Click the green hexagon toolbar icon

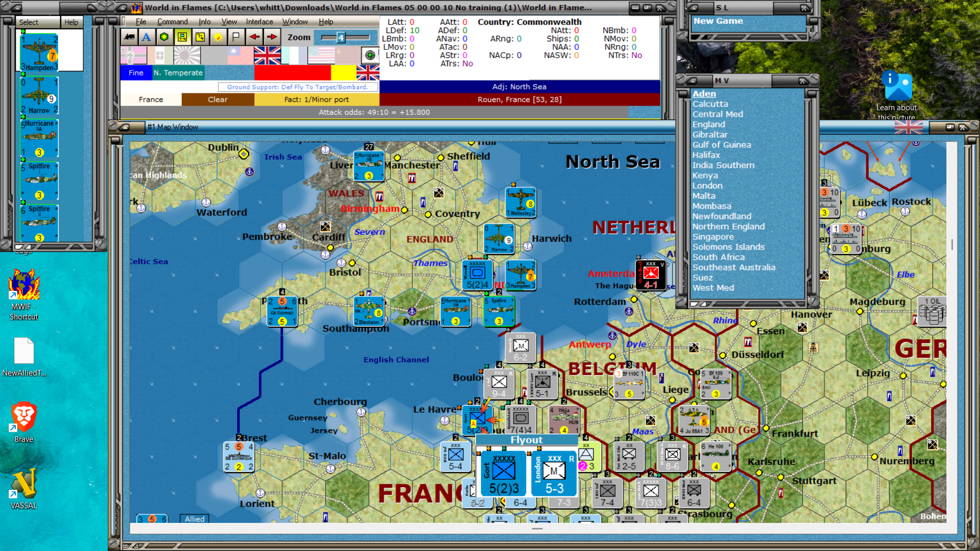pyautogui.click(x=164, y=37)
